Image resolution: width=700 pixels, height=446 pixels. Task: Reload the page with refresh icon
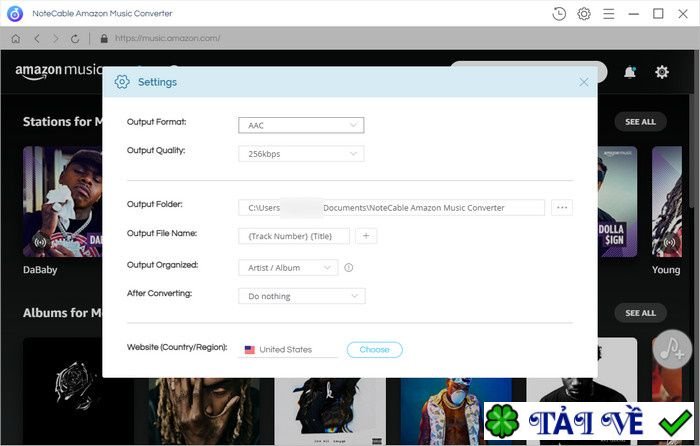75,38
